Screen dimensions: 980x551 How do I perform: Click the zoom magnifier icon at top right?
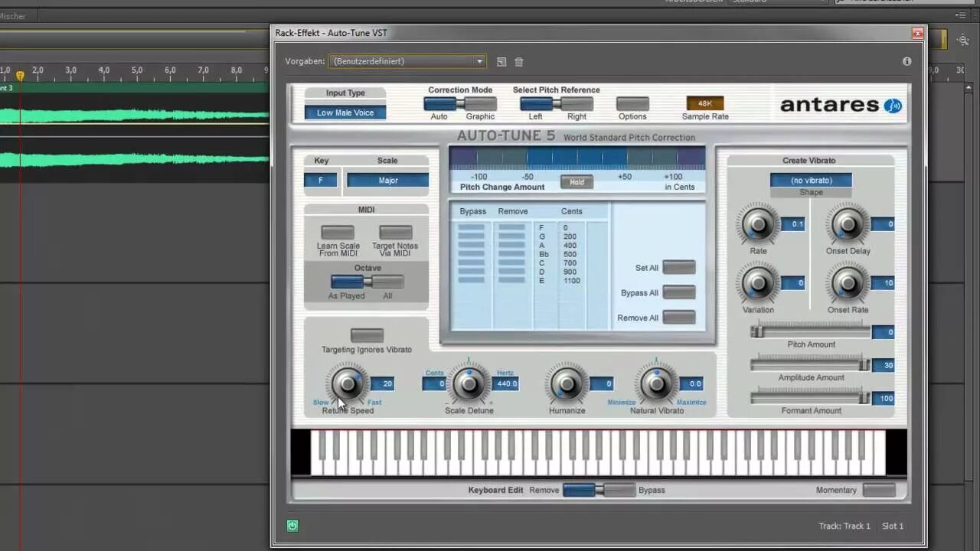(963, 40)
